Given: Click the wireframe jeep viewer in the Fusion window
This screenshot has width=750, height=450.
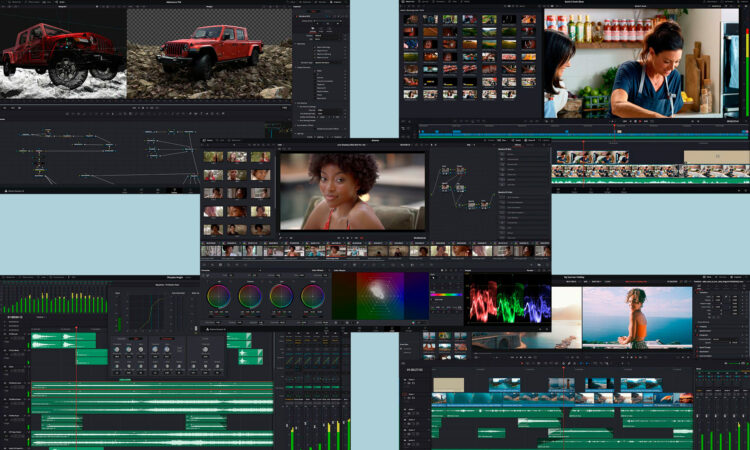Looking at the screenshot, I should [63, 53].
